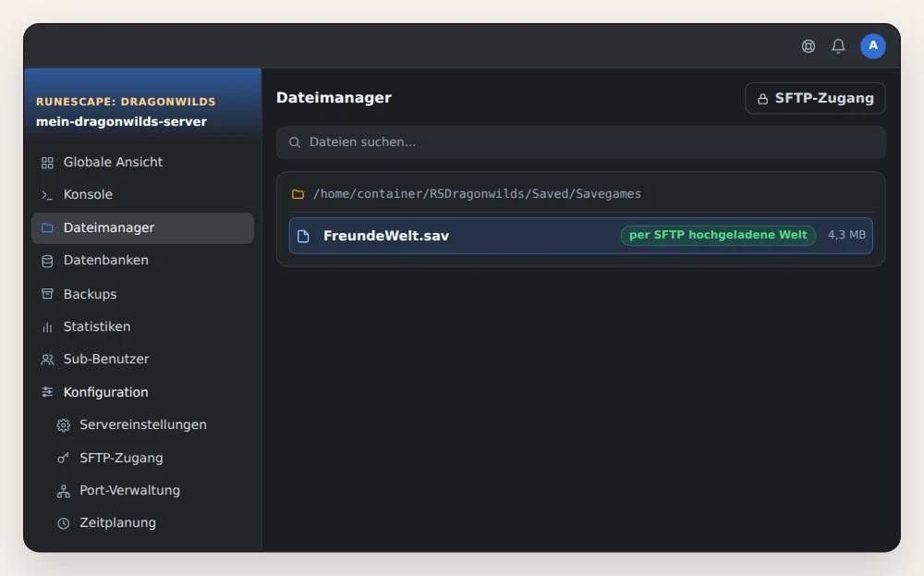Image resolution: width=924 pixels, height=576 pixels.
Task: Click the file icon of FreundeWelt.sav
Action: tap(303, 236)
